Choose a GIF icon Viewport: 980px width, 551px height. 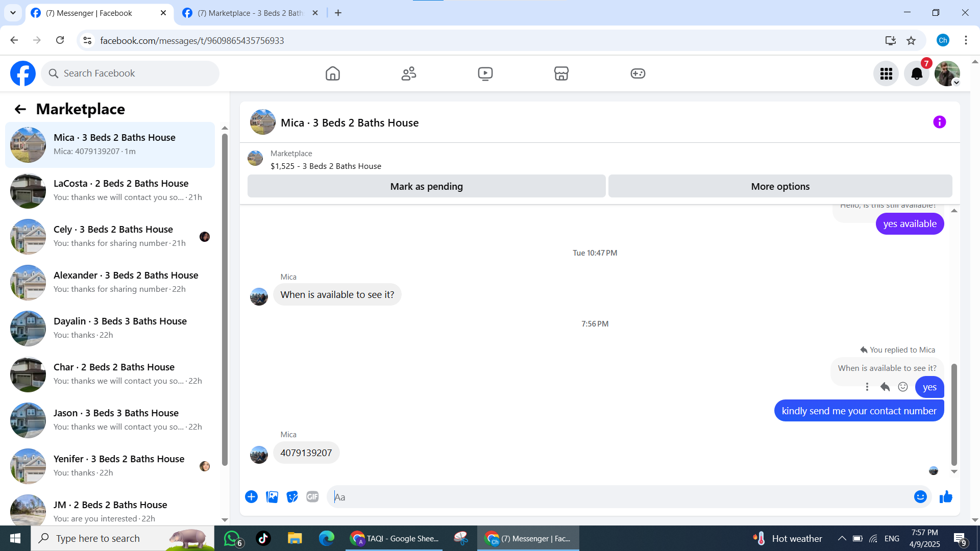click(x=312, y=497)
